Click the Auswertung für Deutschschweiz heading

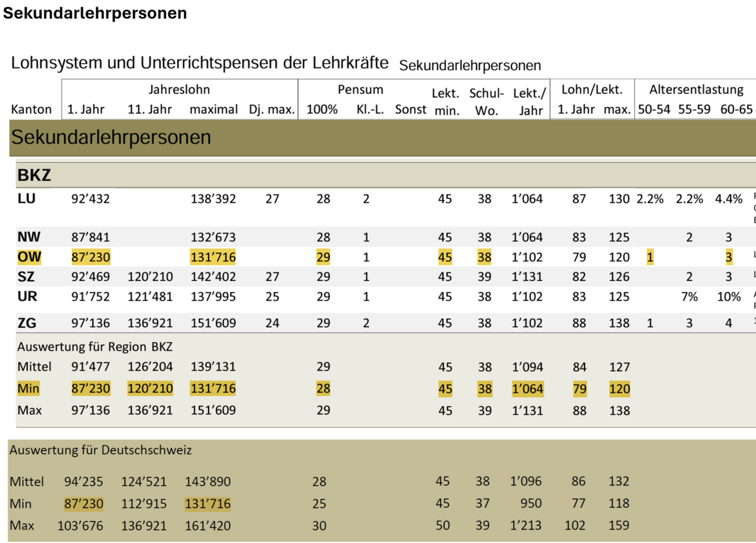click(100, 450)
